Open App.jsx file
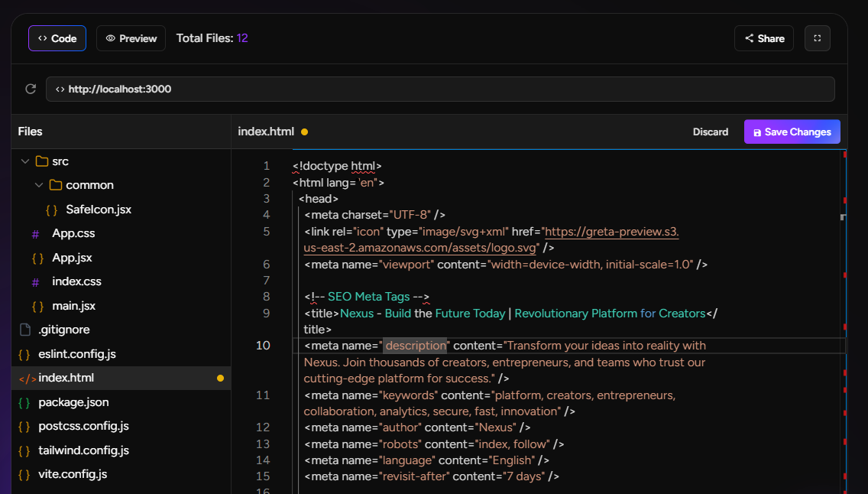 click(72, 258)
